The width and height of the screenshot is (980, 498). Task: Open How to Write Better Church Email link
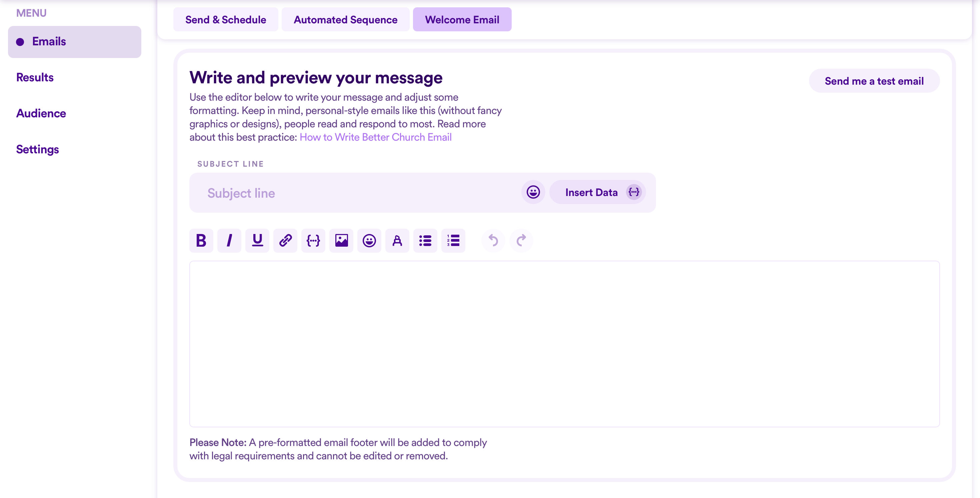click(375, 137)
